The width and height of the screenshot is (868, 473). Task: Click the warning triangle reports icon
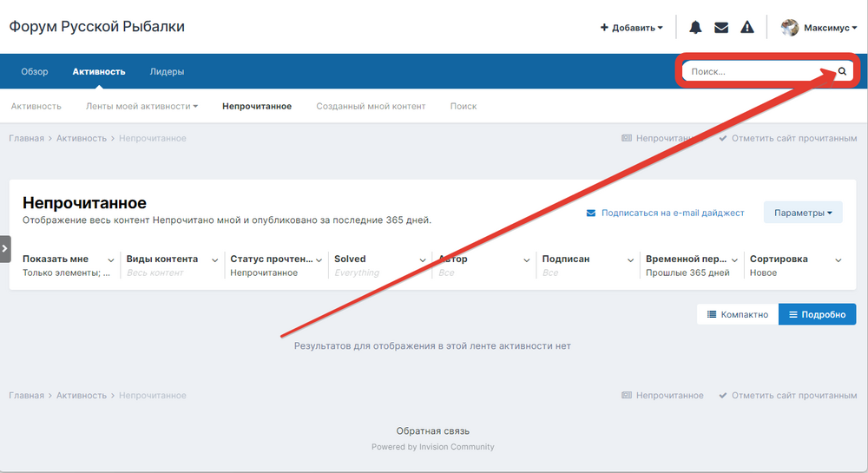click(747, 28)
